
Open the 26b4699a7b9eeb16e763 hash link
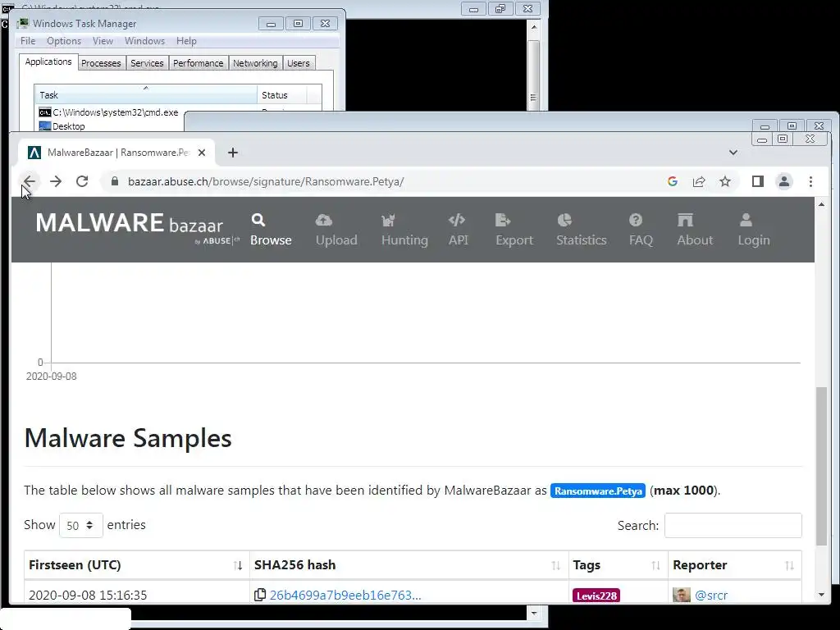[345, 596]
